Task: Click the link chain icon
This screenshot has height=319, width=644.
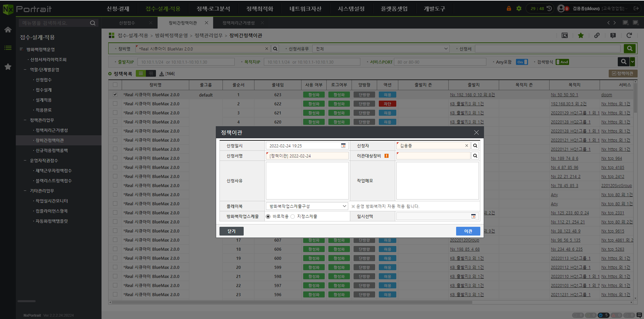Action: [597, 35]
